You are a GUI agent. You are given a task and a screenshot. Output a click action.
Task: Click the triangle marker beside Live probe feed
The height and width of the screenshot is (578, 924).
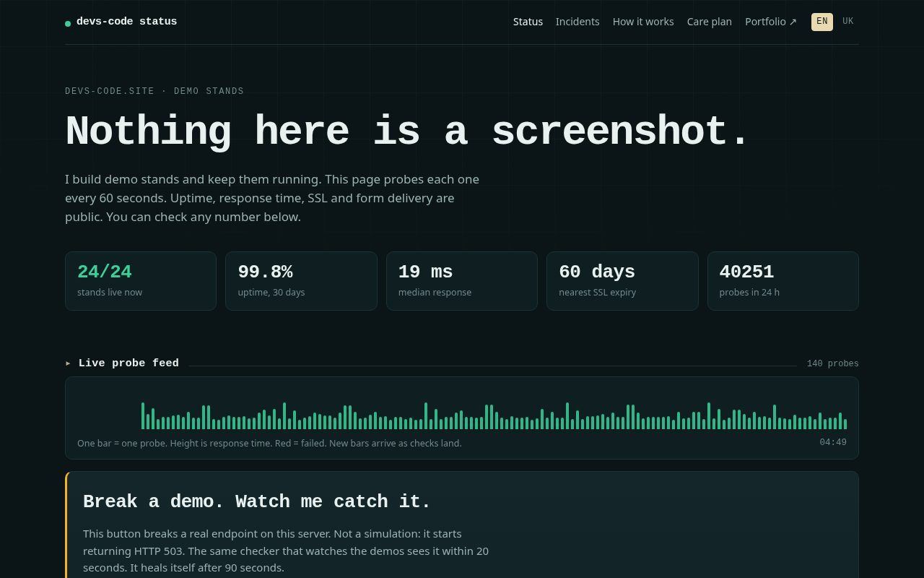pos(69,363)
